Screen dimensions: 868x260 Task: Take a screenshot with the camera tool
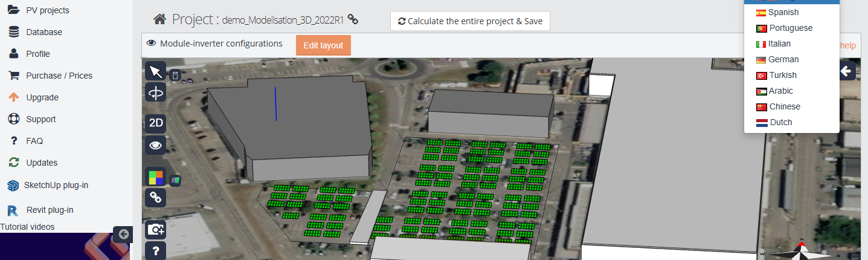pos(156,229)
